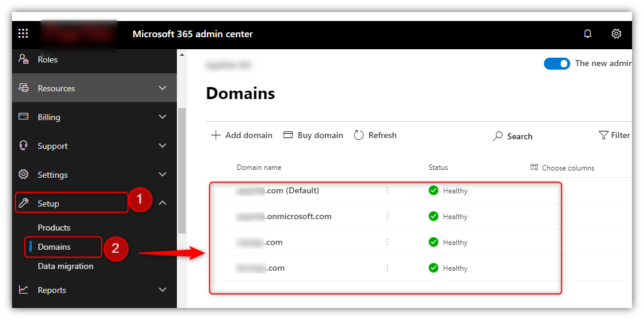Open notifications bell icon

click(x=588, y=34)
